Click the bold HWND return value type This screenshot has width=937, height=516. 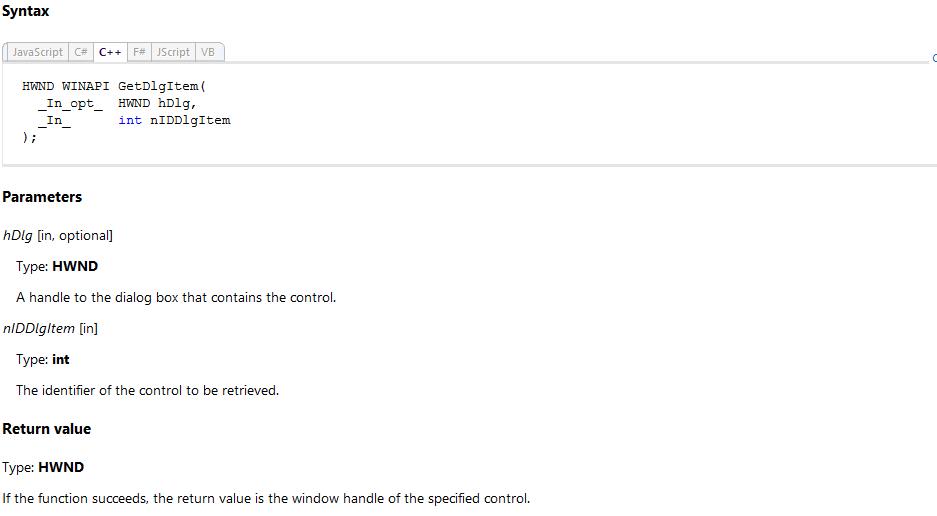pos(61,467)
